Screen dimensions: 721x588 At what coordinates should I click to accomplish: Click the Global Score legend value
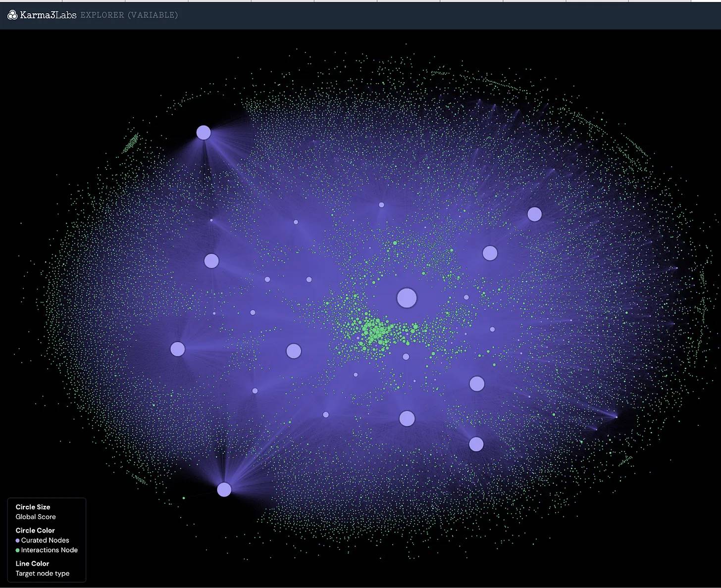[36, 517]
